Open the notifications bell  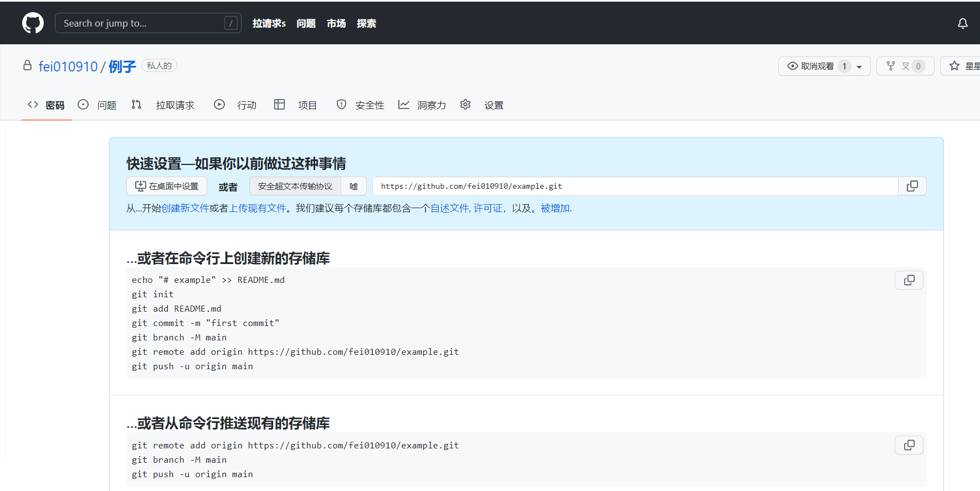click(x=963, y=23)
